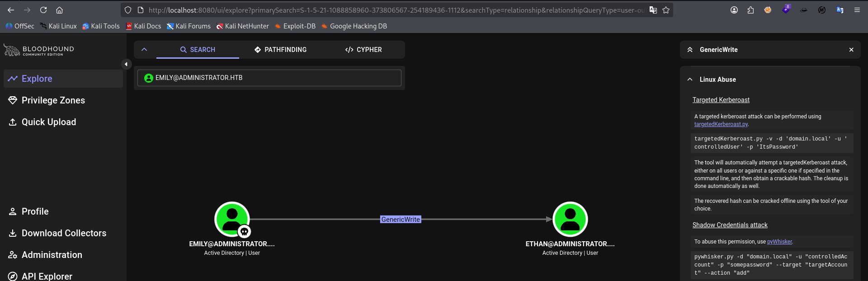Open the Kali Forums bookmark
This screenshot has height=281, width=868.
tap(189, 26)
